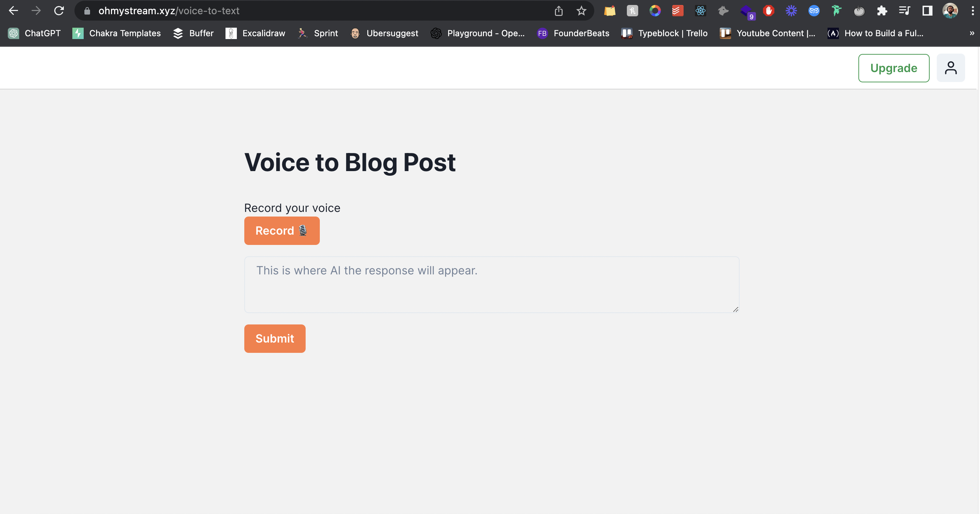This screenshot has height=514, width=980.
Task: Click the share page icon
Action: click(558, 11)
